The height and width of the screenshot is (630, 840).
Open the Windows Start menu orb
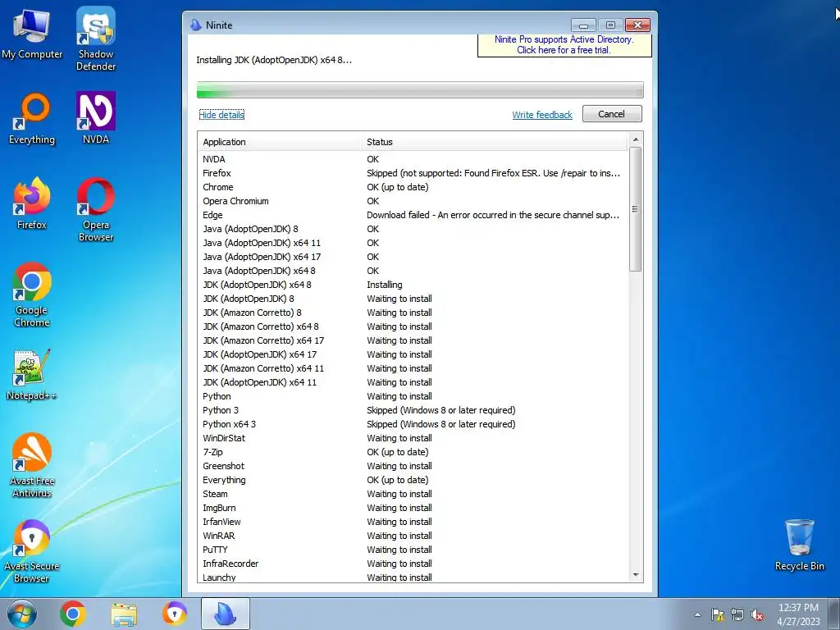tap(22, 614)
